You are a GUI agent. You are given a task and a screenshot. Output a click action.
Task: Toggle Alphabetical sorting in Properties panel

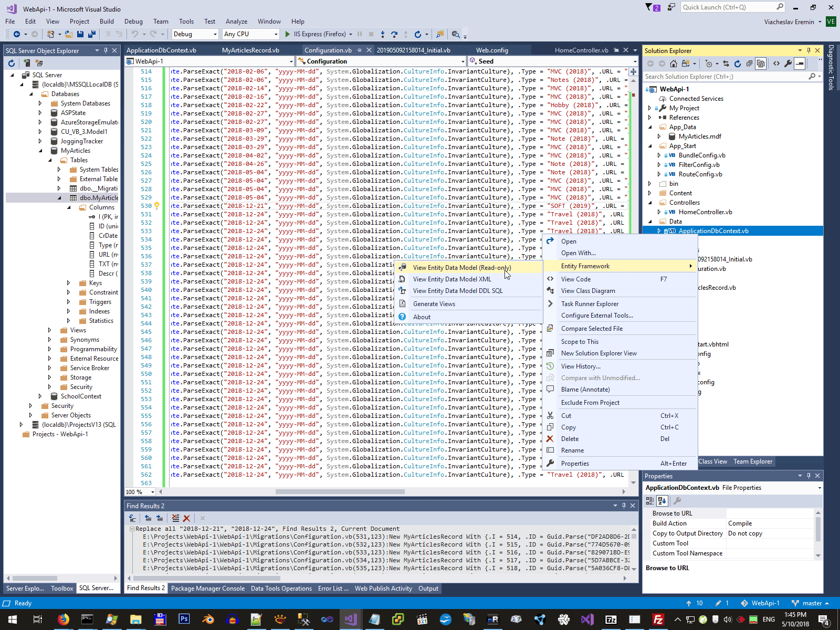coord(662,501)
